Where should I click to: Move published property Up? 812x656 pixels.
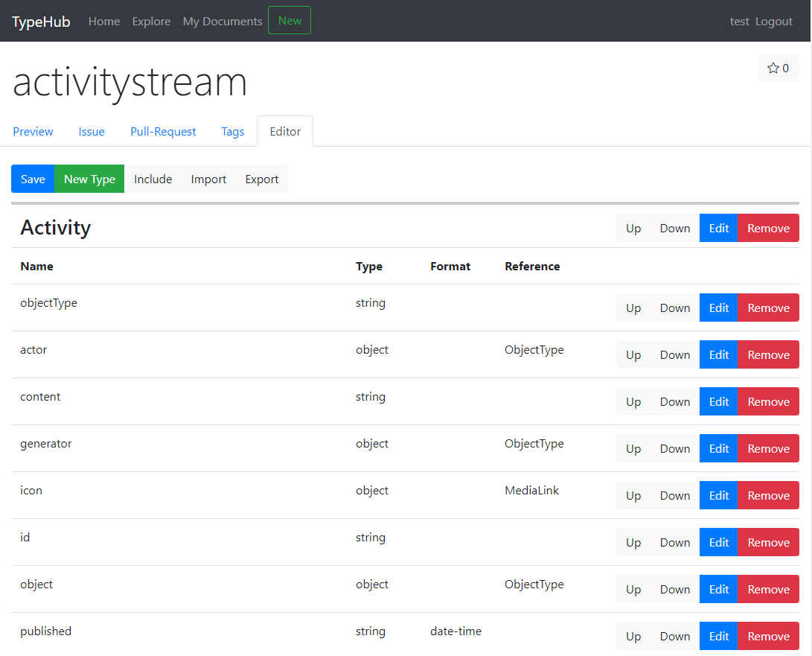633,636
